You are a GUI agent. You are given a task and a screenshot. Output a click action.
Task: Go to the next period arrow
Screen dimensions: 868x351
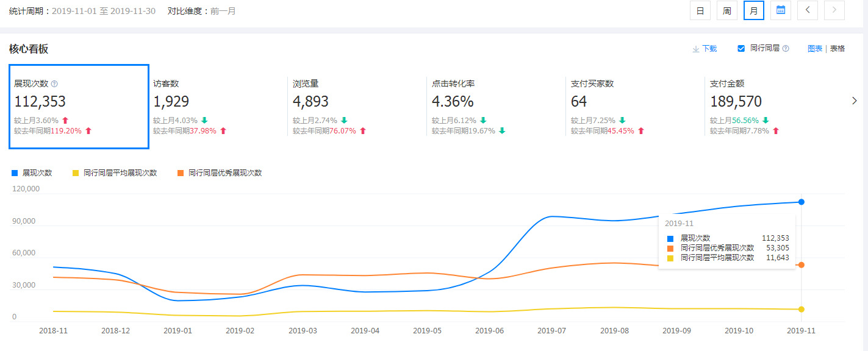[834, 10]
